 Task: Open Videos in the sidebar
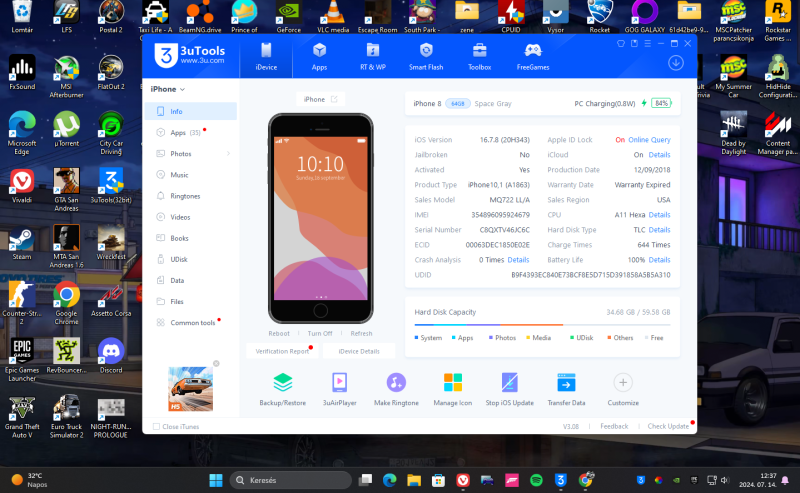pyautogui.click(x=191, y=217)
